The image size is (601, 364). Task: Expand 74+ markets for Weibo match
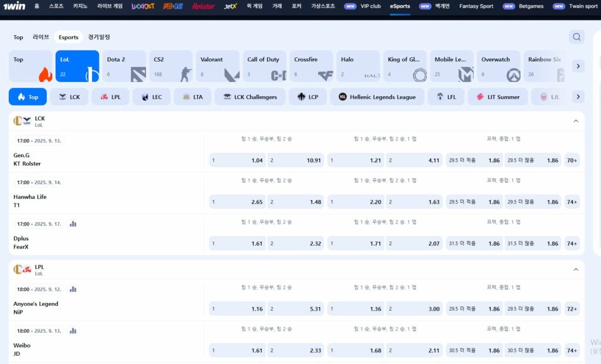tap(572, 350)
